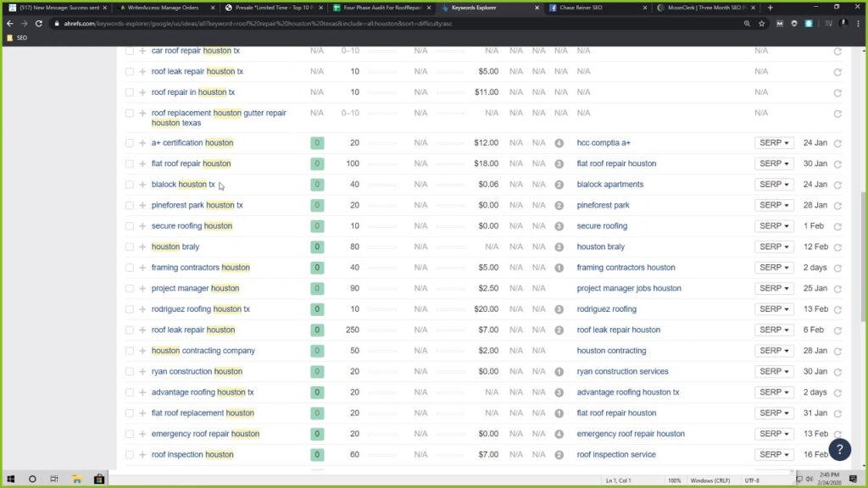The width and height of the screenshot is (868, 488).
Task: Open keyword 'emergency roof repair houston'
Action: [x=205, y=434]
